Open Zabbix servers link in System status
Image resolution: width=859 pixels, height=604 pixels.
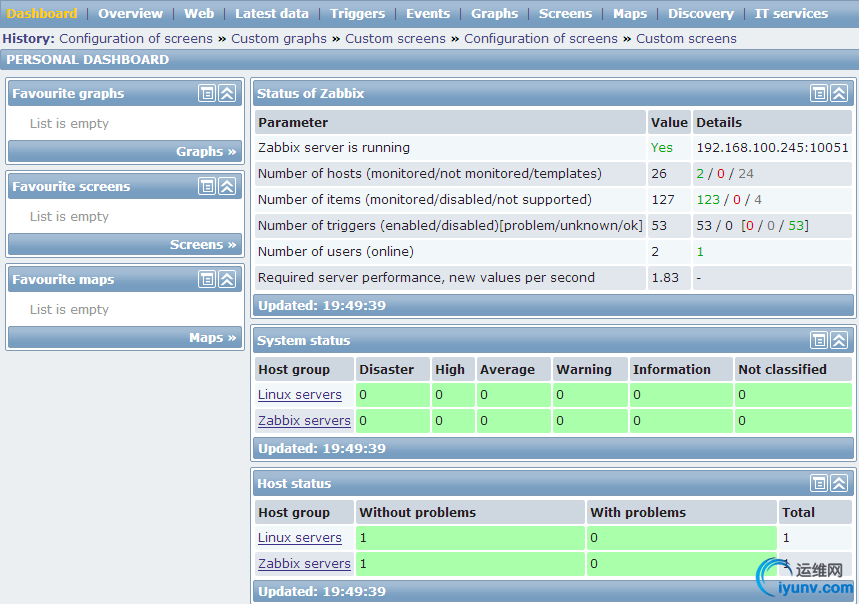[x=304, y=421]
